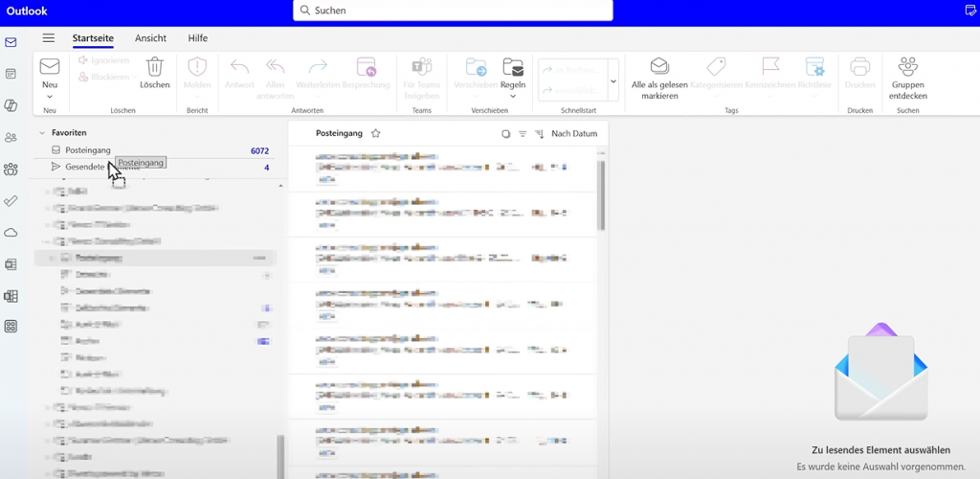Image resolution: width=980 pixels, height=479 pixels.
Task: Click the Richtlinie policy icon
Action: tap(814, 67)
